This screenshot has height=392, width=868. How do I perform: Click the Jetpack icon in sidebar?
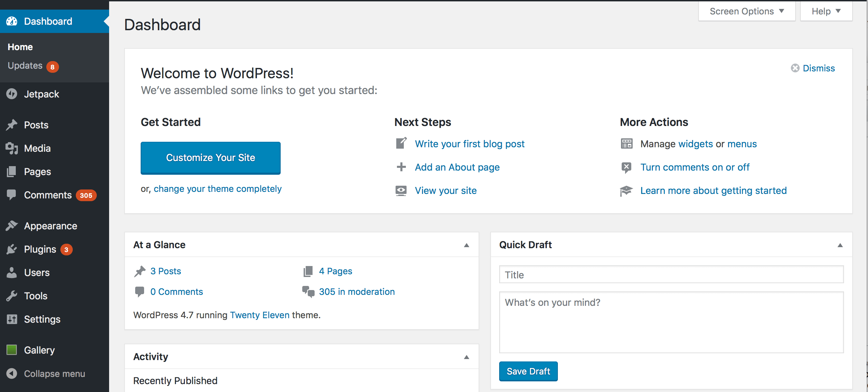tap(12, 94)
